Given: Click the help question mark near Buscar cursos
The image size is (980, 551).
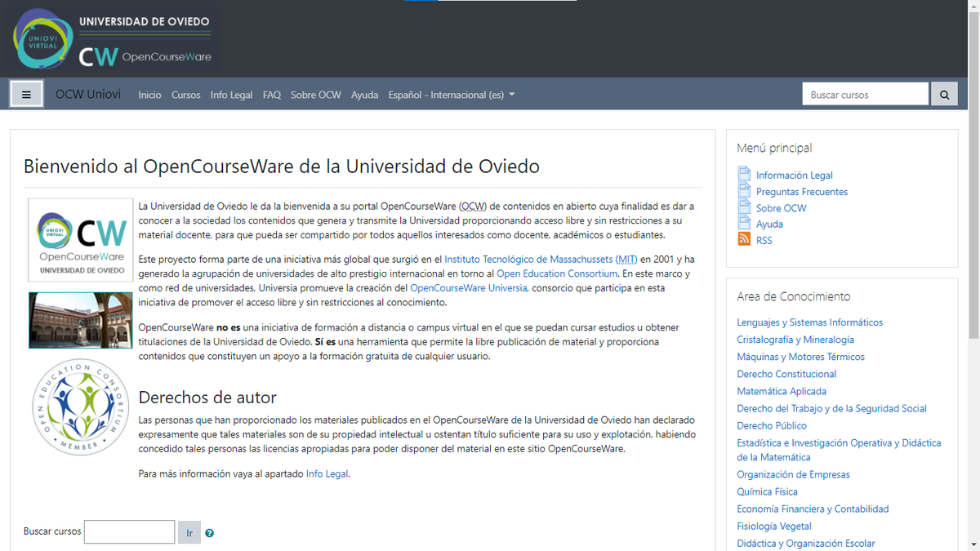Looking at the screenshot, I should (210, 533).
